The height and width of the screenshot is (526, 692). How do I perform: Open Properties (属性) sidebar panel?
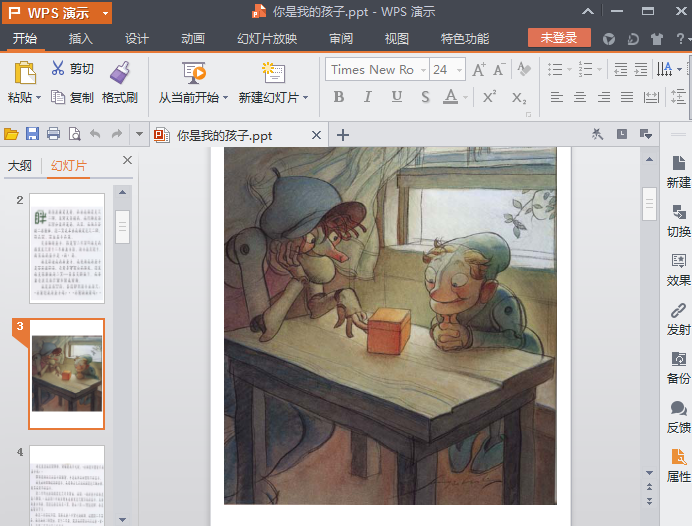(x=679, y=466)
